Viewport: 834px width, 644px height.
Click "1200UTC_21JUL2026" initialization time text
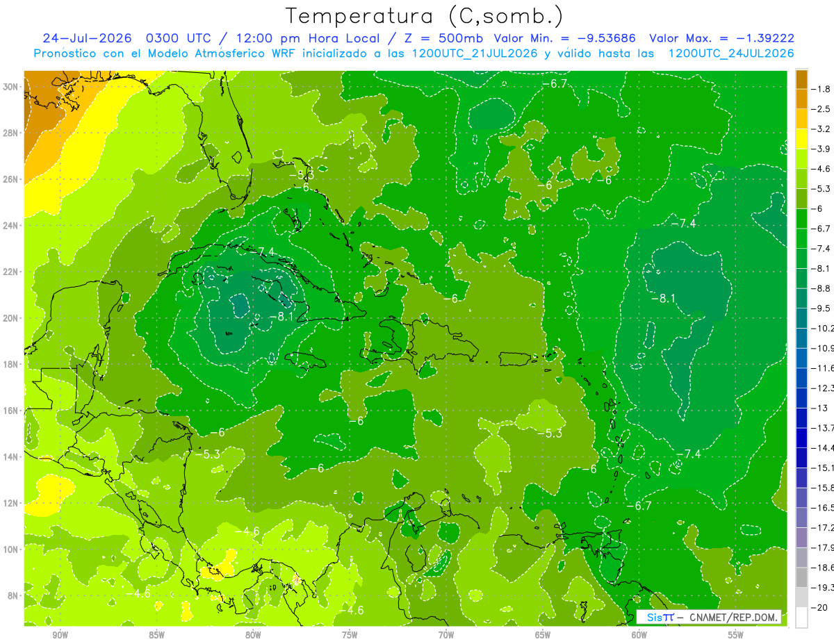tap(471, 53)
